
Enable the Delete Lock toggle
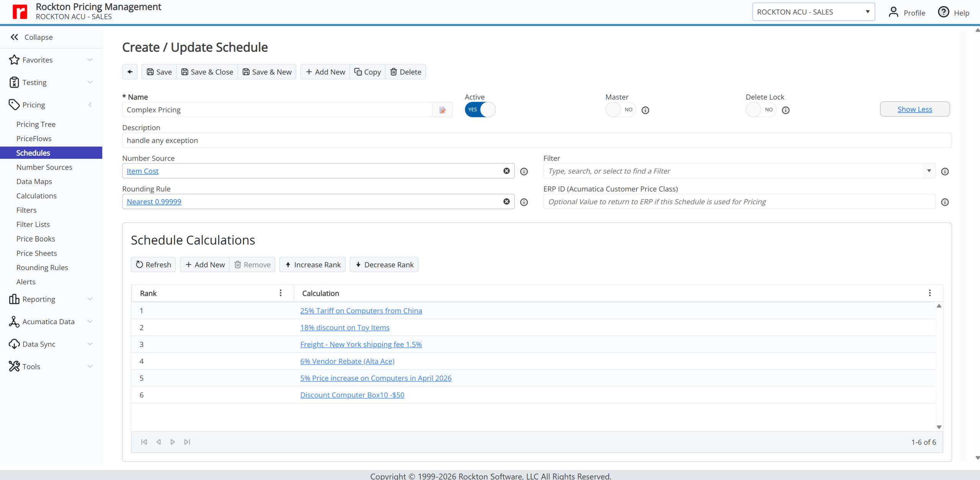coord(761,110)
